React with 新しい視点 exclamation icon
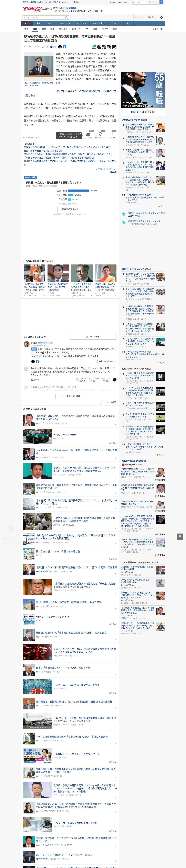Viewport: 186px width, 868px height. pyautogui.click(x=112, y=134)
